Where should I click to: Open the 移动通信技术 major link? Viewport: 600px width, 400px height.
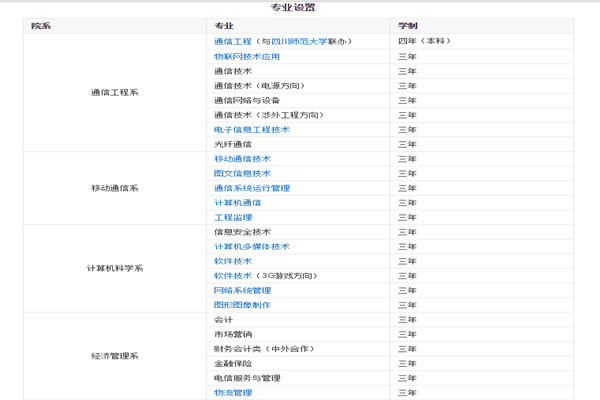coord(242,159)
